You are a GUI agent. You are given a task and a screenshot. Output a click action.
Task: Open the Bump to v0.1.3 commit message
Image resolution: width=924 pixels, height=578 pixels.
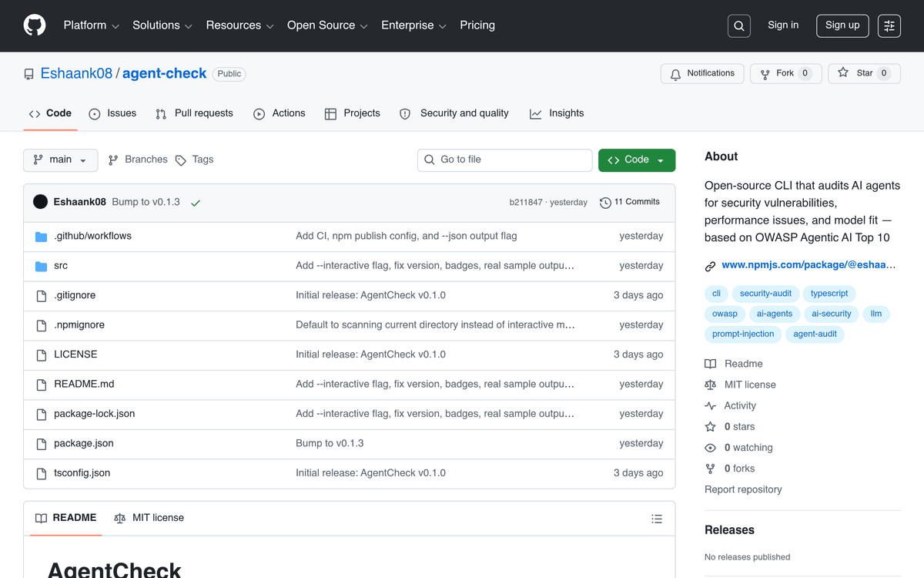146,202
